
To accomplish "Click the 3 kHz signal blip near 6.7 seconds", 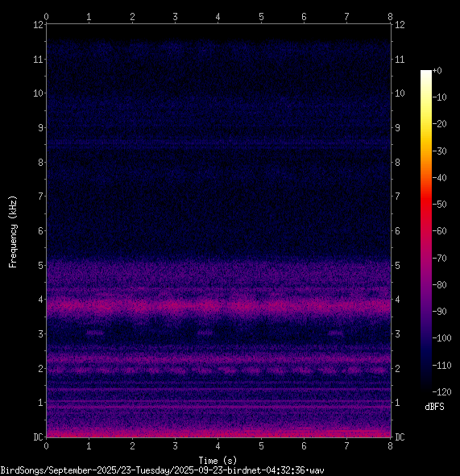I will pyautogui.click(x=336, y=333).
